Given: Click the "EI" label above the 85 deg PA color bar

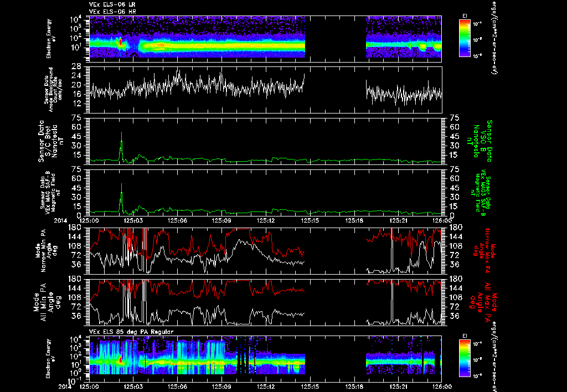Looking at the screenshot, I should (465, 336).
